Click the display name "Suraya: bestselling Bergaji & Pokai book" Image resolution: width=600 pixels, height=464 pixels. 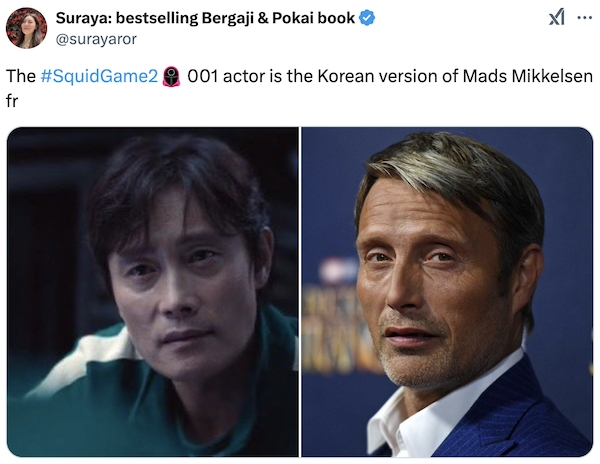pos(205,18)
